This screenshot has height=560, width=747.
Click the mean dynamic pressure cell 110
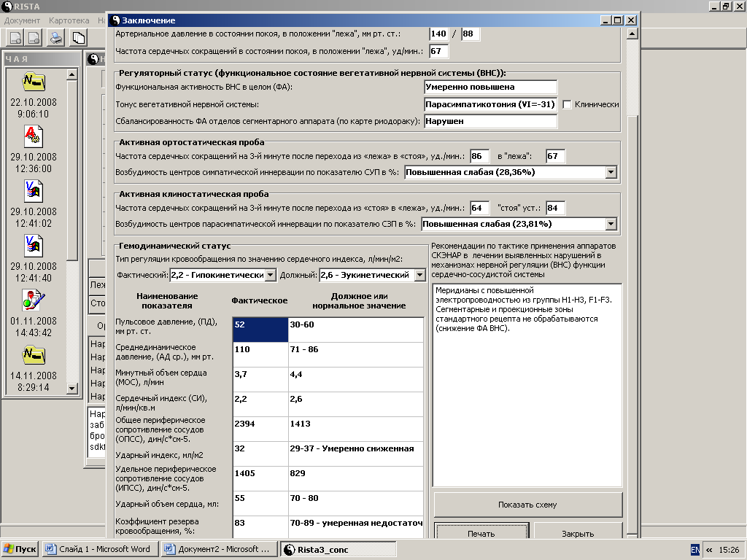click(260, 355)
